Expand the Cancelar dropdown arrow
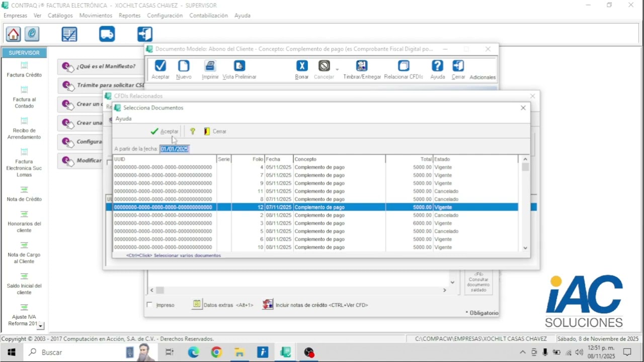644x362 pixels. [x=337, y=69]
